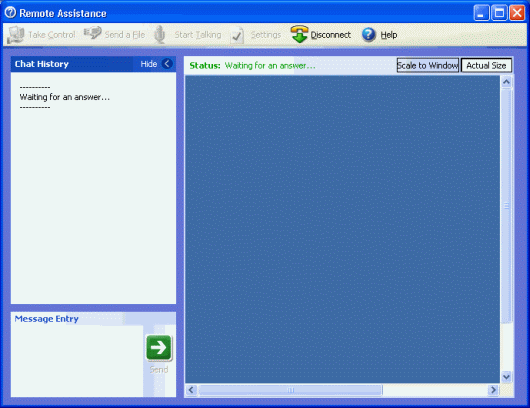This screenshot has width=530, height=408.
Task: Click the Remote Assistance title bar icon
Action: point(10,13)
